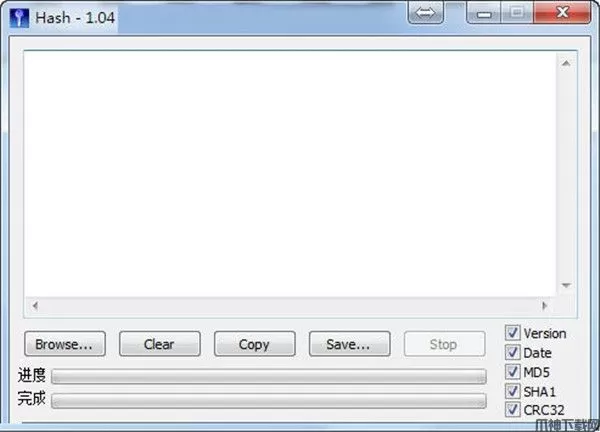Viewport: 600px width, 432px height.
Task: Open file picker with Browse... button
Action: 65,344
